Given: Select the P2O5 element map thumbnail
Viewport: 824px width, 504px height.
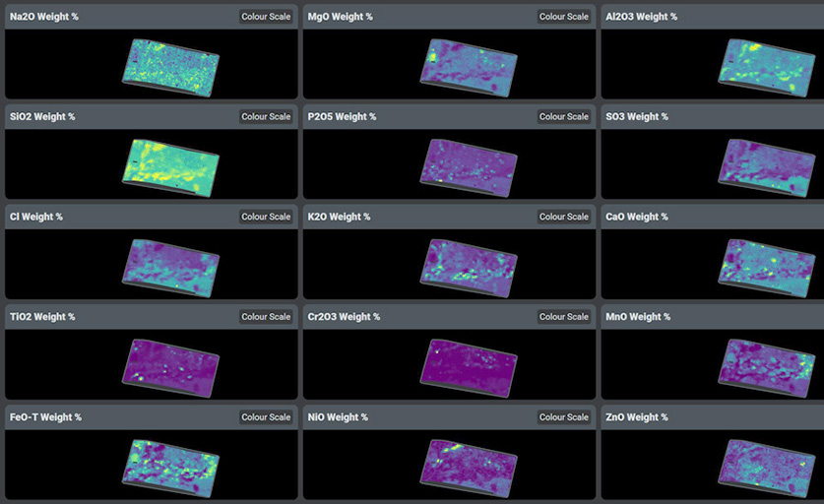Looking at the screenshot, I should pos(469,167).
